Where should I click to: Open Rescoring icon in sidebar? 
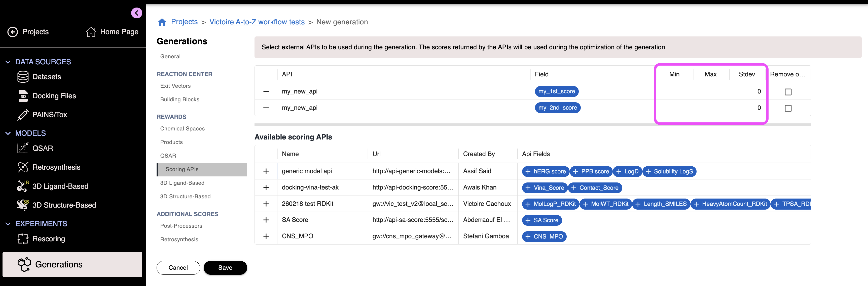tap(23, 239)
